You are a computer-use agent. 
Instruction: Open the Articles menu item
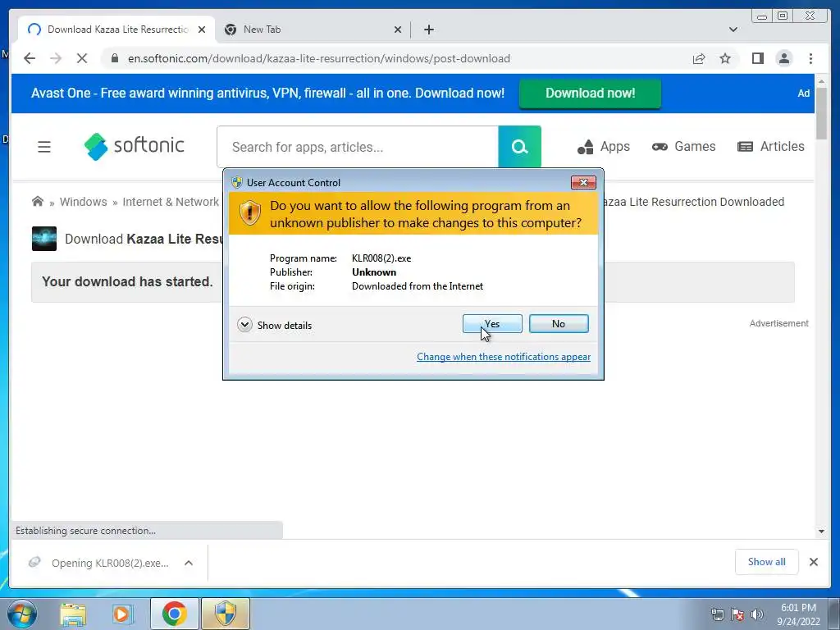coord(771,146)
